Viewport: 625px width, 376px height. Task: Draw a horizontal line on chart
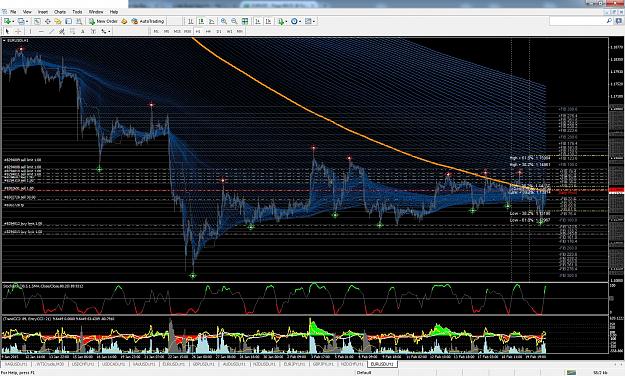[41, 31]
